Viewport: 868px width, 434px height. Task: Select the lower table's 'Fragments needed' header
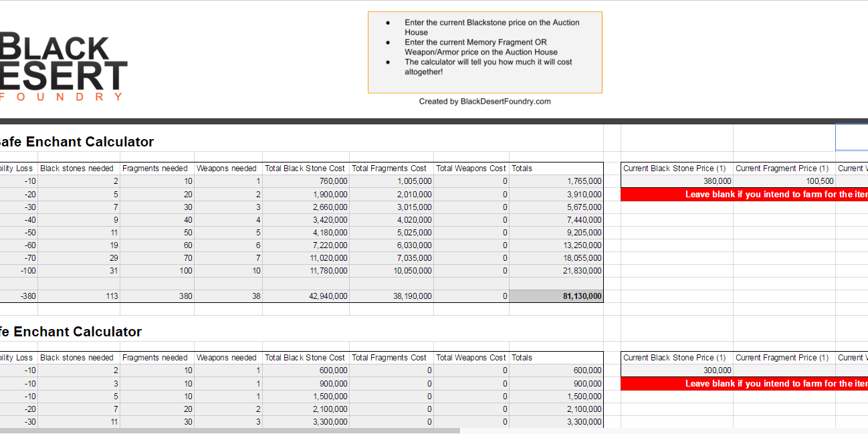coord(156,358)
